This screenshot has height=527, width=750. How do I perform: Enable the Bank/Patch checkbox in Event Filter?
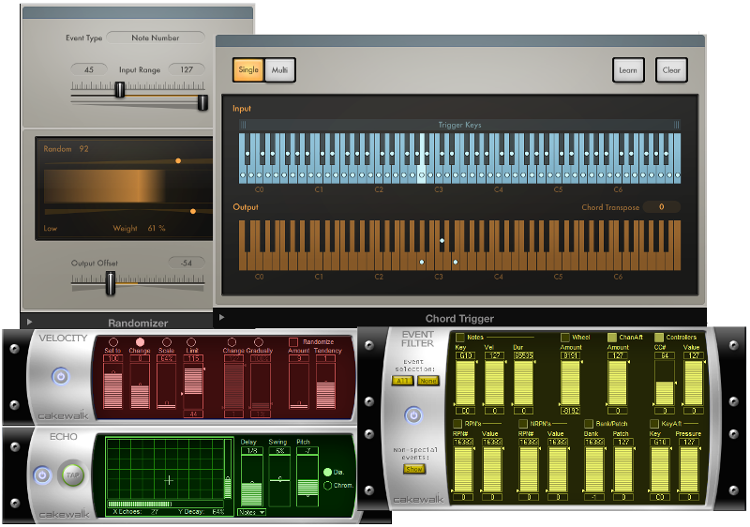point(588,424)
